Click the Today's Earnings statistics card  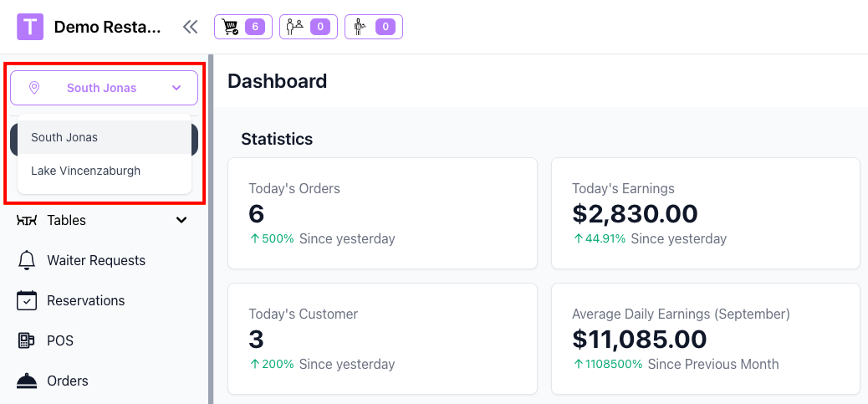[705, 213]
